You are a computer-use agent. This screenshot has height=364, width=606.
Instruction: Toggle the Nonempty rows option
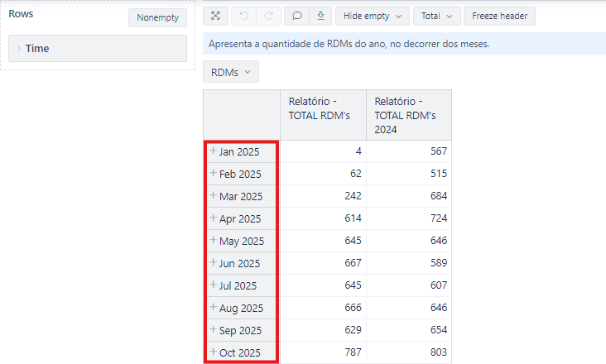pyautogui.click(x=157, y=17)
